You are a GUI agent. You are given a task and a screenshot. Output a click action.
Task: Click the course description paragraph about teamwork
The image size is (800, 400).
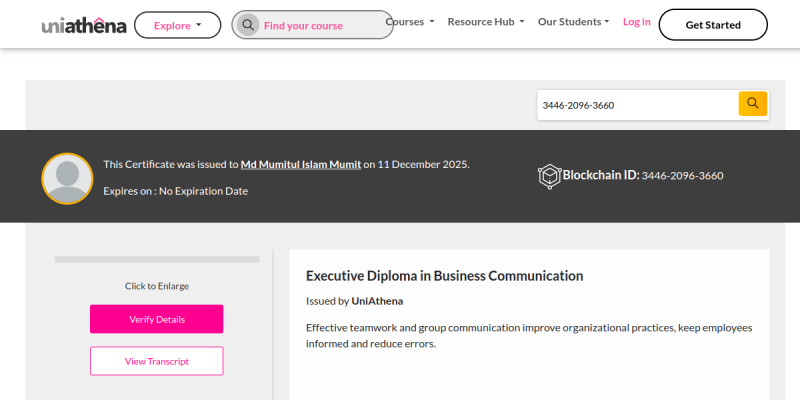click(x=529, y=335)
